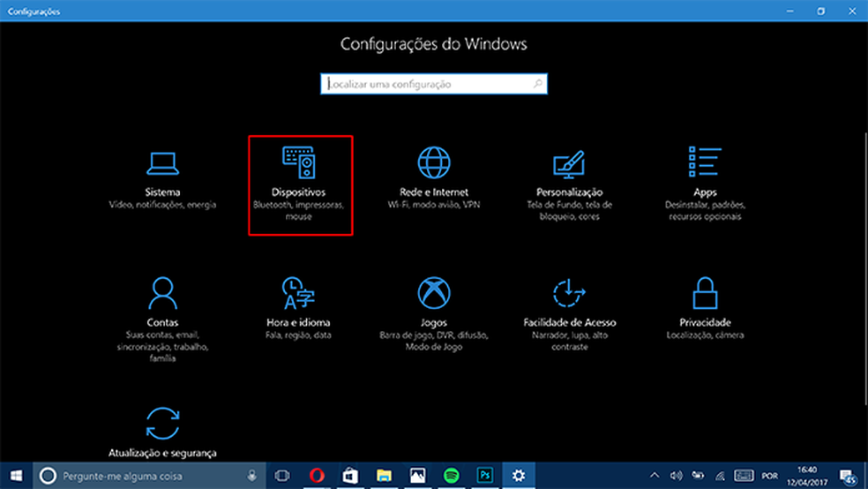Focus the 'Localizar uma configuração' search field
Viewport: 868px width, 489px height.
pyautogui.click(x=434, y=84)
